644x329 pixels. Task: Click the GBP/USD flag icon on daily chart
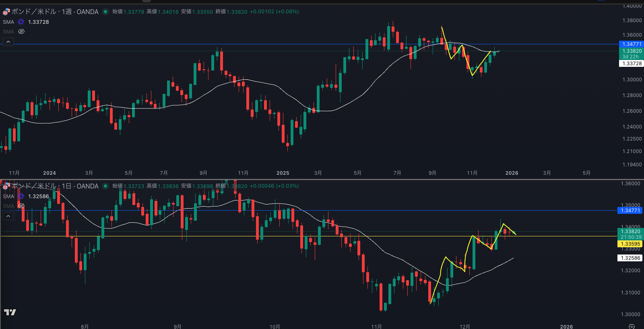[x=6, y=186]
